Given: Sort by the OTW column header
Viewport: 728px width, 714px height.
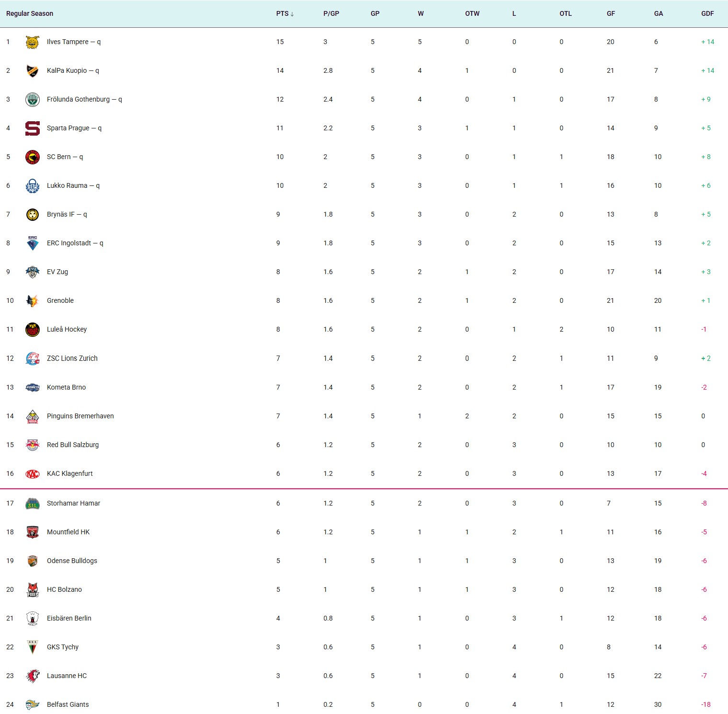Looking at the screenshot, I should tap(472, 14).
